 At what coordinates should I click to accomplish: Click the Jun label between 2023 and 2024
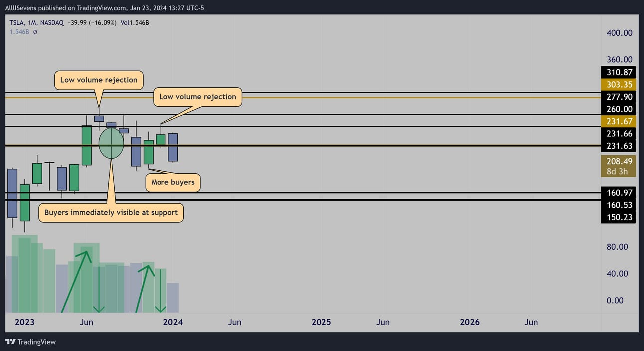tap(86, 322)
